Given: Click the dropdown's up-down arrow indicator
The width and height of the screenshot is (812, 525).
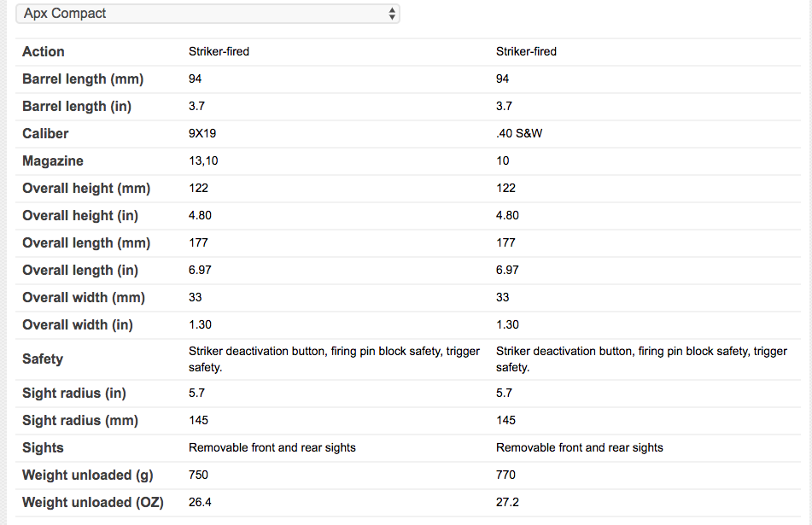Looking at the screenshot, I should [391, 14].
